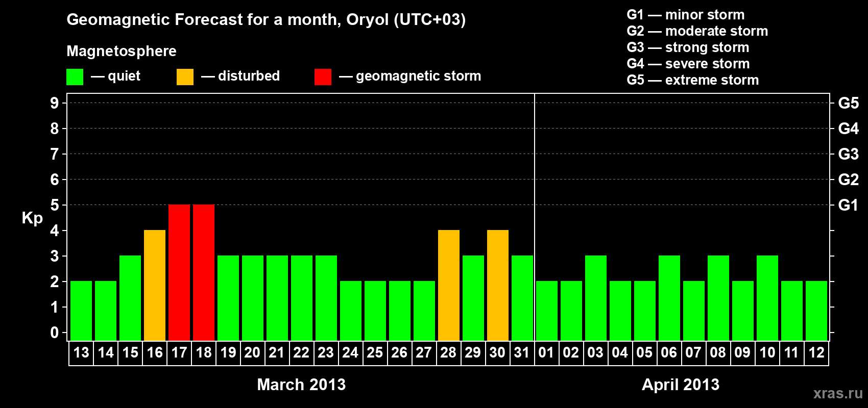Select the red bar for March 17

179,273
